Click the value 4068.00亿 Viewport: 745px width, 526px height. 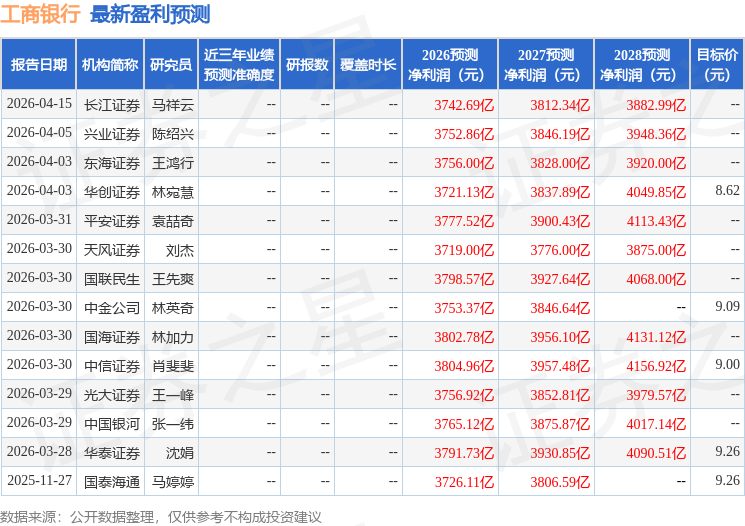[656, 279]
